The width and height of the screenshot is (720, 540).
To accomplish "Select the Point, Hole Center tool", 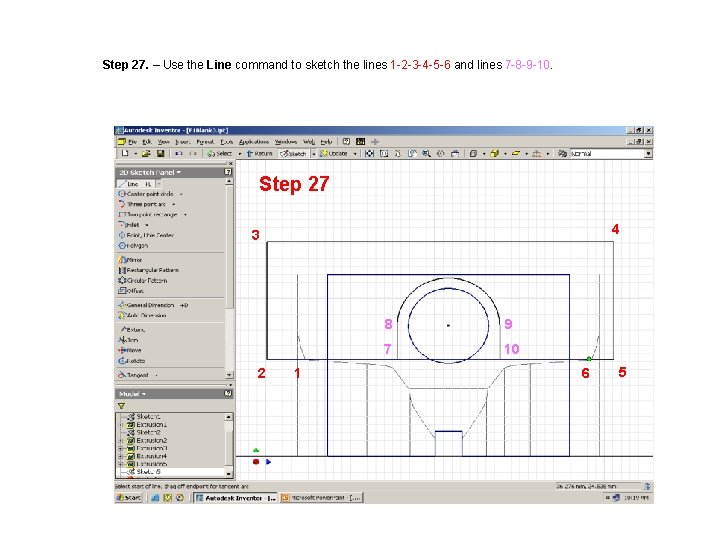I will (146, 235).
